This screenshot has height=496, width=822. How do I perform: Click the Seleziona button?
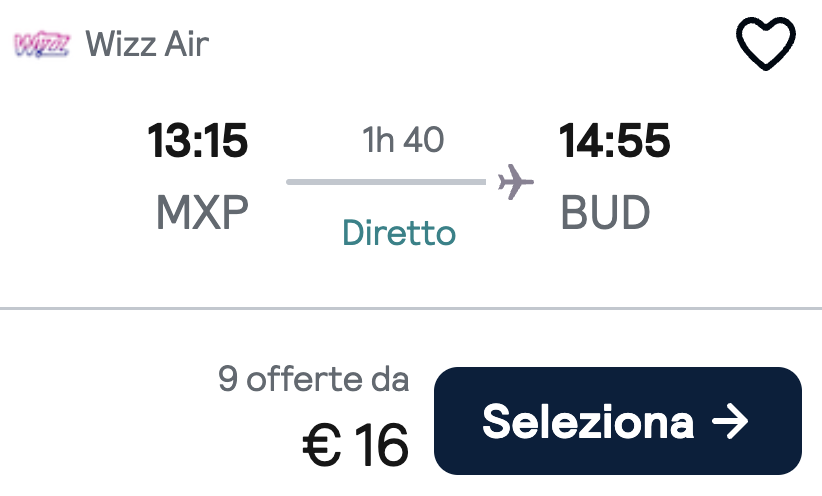(618, 421)
